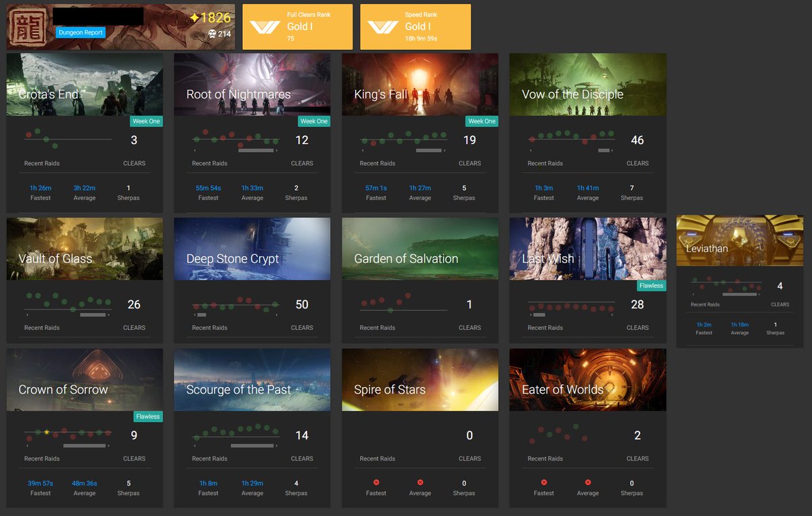Click the Week One tag on Crota's End

point(146,121)
